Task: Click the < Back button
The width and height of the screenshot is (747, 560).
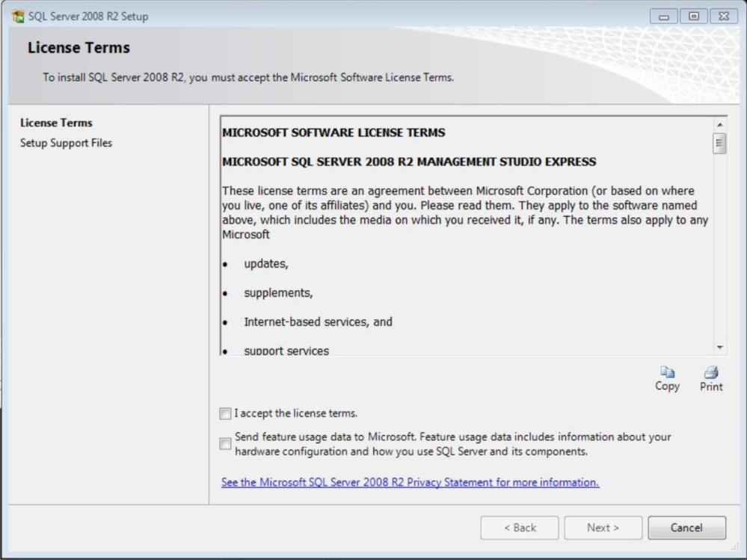Action: [519, 528]
